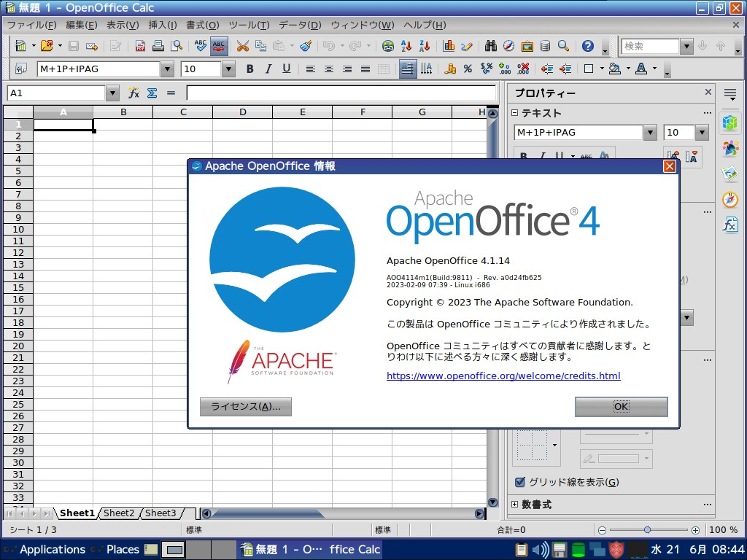Apply currency number format icon
747x560 pixels.
449,69
